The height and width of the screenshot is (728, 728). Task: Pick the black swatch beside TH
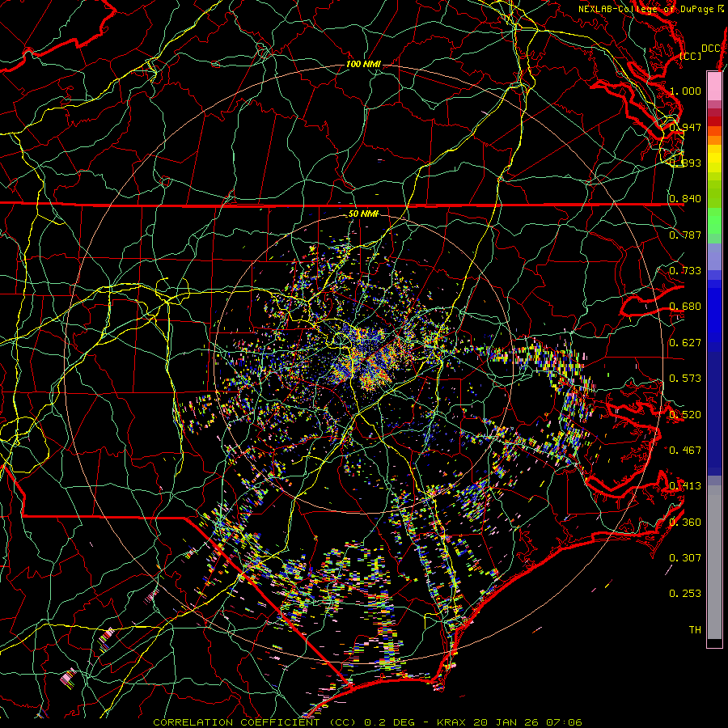(714, 643)
